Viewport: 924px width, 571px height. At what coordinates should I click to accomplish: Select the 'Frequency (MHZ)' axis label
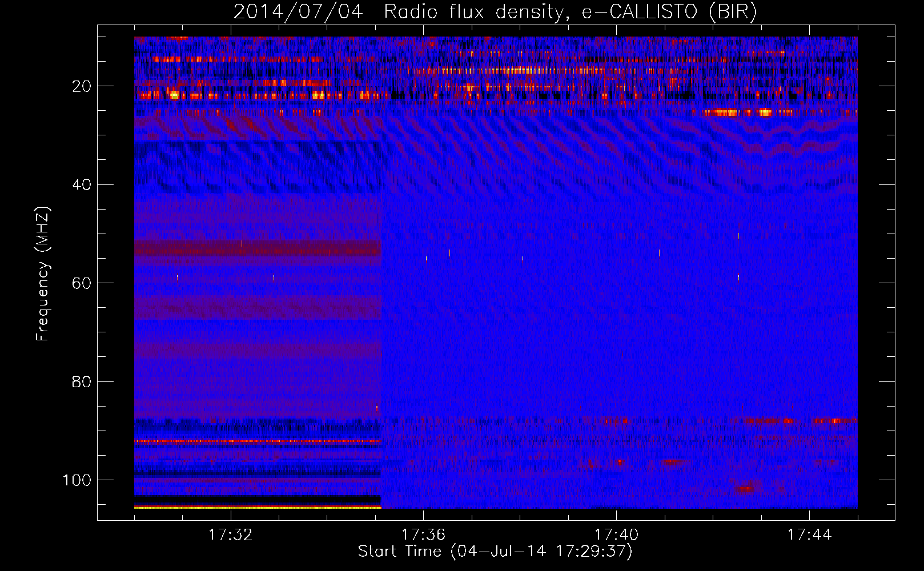pos(43,274)
